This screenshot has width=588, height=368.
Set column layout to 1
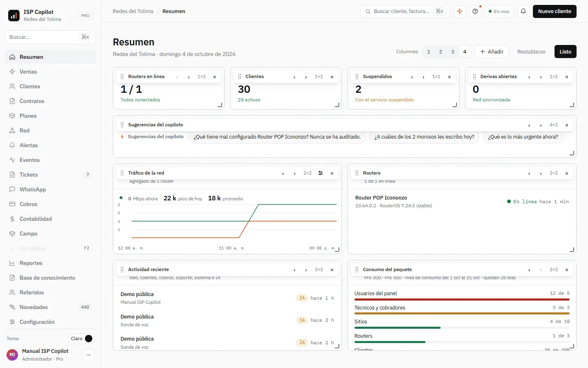click(x=429, y=52)
